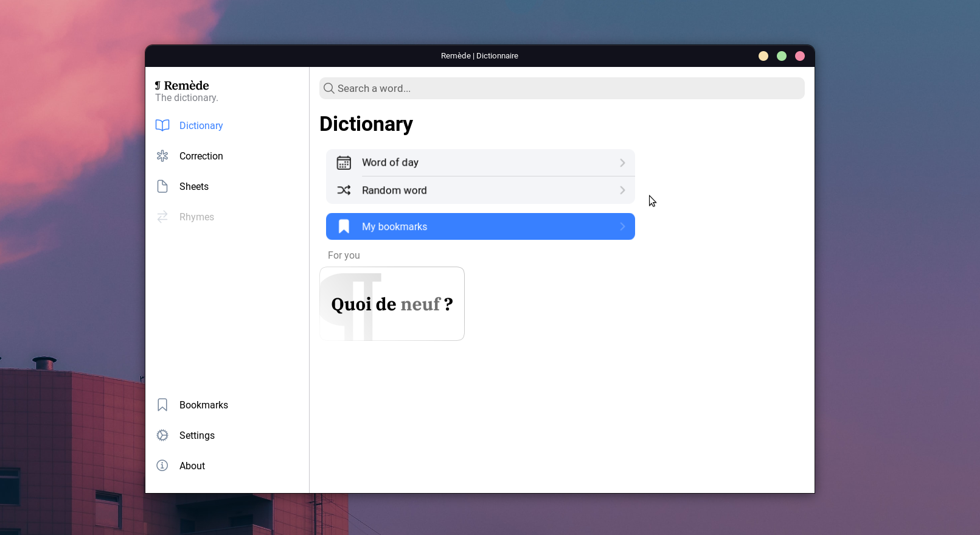Click the yellow minimize window button
The image size is (980, 535).
[763, 56]
